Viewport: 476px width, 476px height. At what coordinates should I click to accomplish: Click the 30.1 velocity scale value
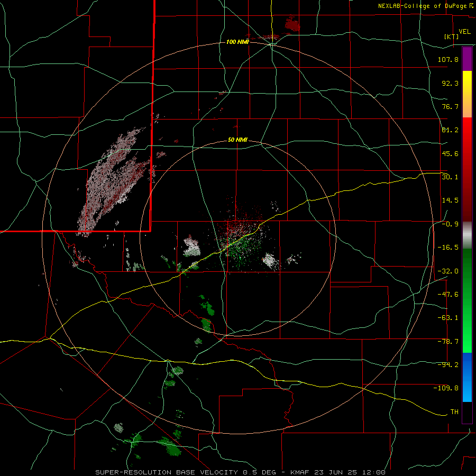(x=450, y=177)
